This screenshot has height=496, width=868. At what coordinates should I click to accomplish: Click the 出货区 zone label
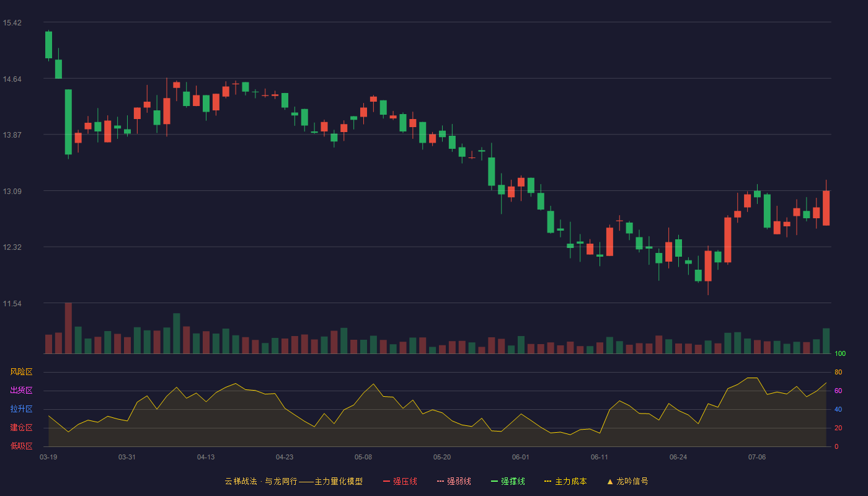[21, 391]
